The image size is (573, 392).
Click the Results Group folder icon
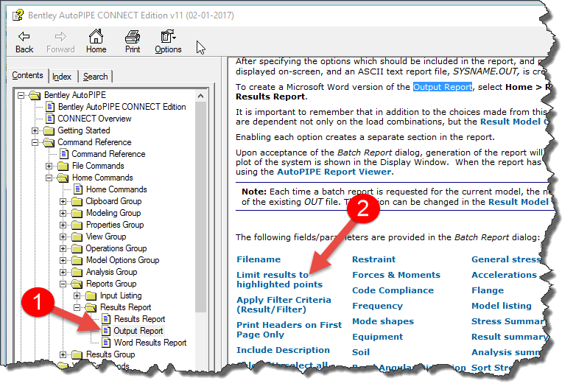tap(77, 354)
